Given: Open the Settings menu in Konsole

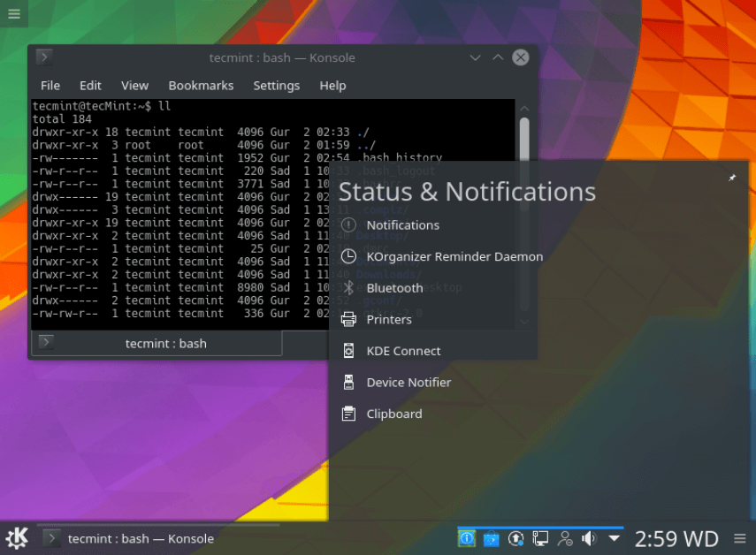Looking at the screenshot, I should (x=276, y=86).
